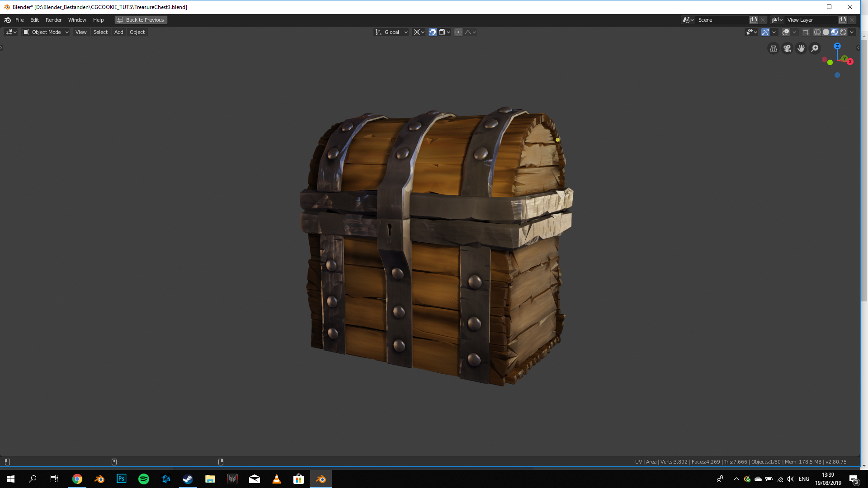Click the Scene name field
Viewport: 868px width, 488px height.
(x=722, y=20)
